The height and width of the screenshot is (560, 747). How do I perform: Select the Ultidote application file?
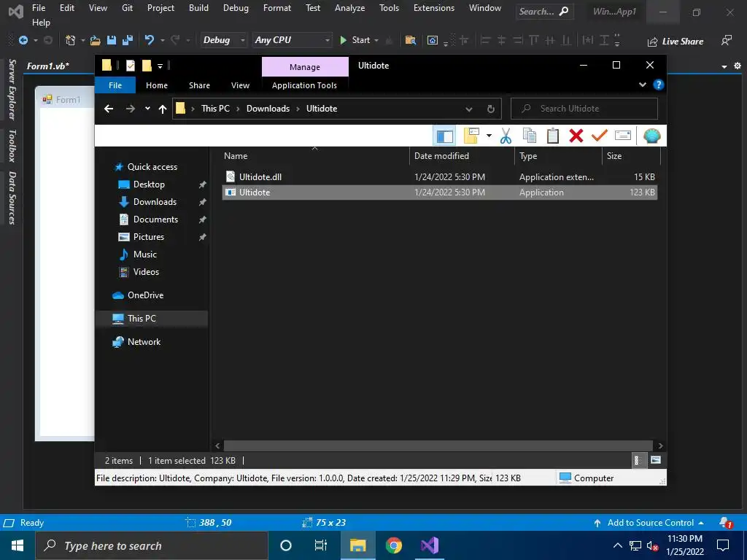[x=440, y=192]
